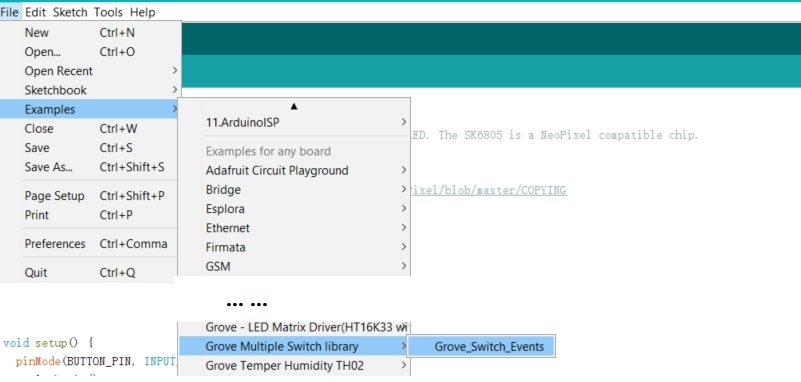Select Close in the File menu

coord(90,128)
